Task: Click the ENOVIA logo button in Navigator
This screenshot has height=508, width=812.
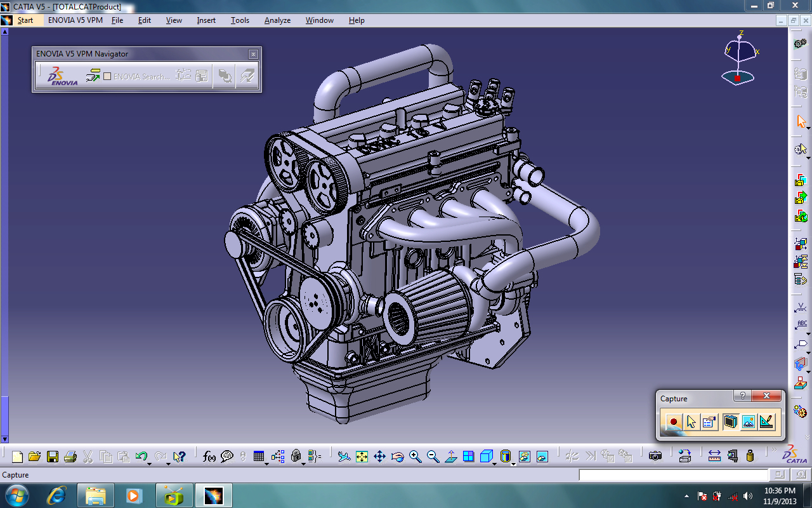Action: pos(62,76)
